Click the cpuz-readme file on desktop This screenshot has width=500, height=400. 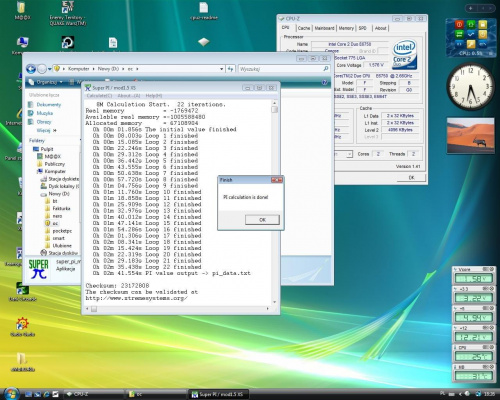[204, 11]
